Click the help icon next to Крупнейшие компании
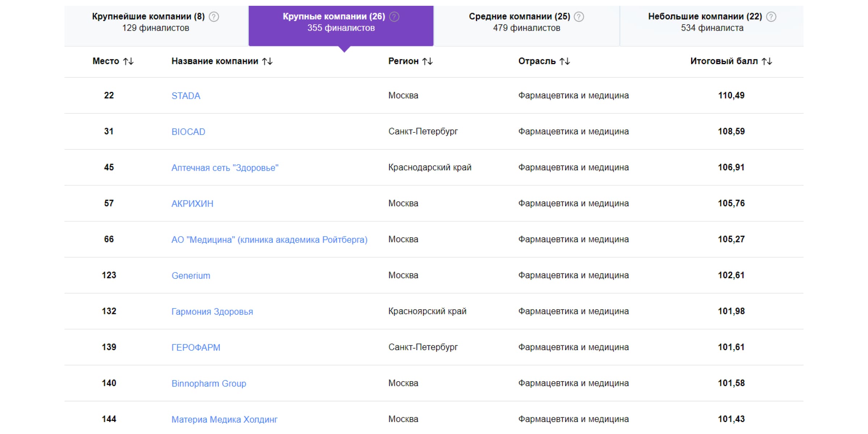Viewport: 868px width, 434px height. coord(213,16)
